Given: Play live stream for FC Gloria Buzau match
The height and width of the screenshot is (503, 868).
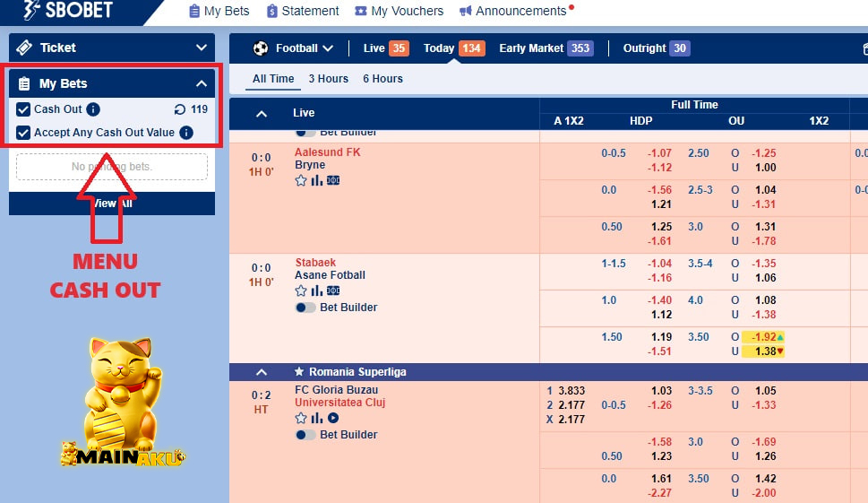Looking at the screenshot, I should (x=333, y=418).
